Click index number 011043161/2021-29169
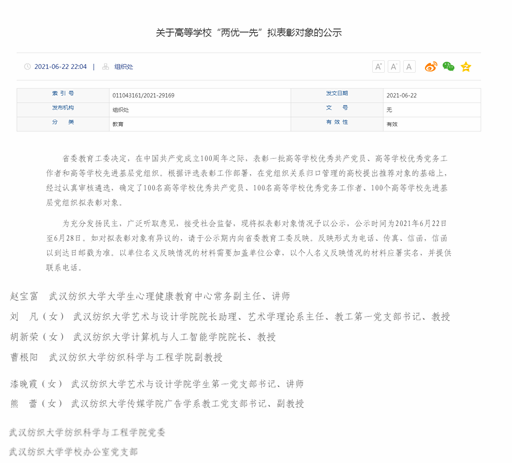The height and width of the screenshot is (463, 512). pos(143,96)
